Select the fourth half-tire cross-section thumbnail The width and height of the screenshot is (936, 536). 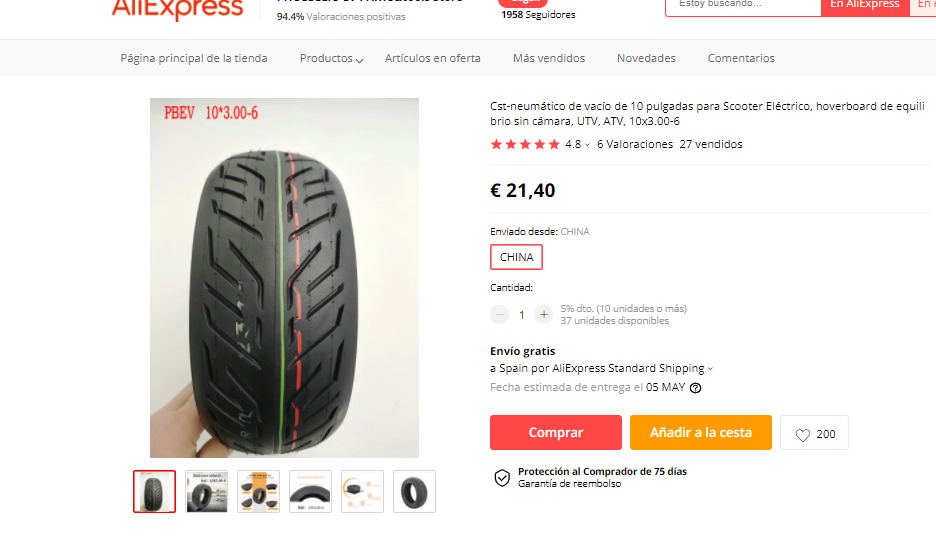click(x=310, y=492)
